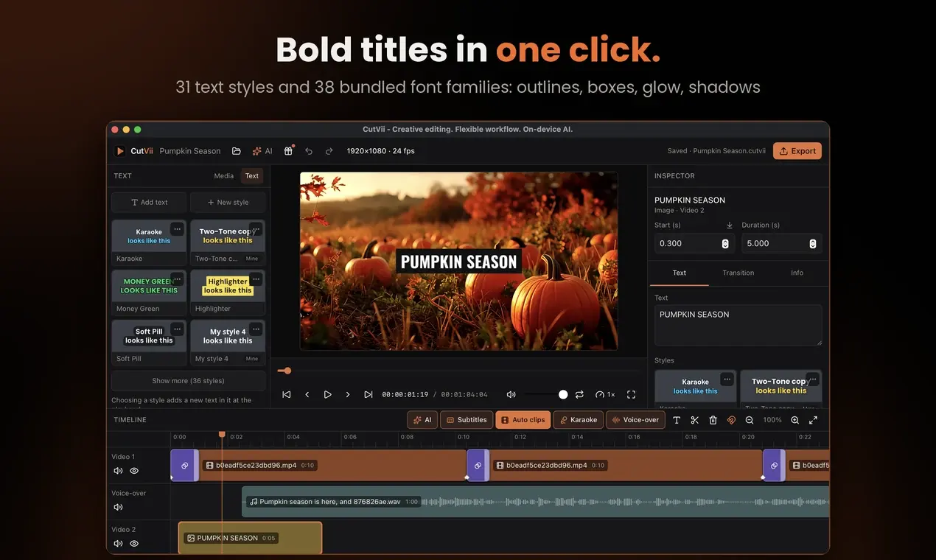Delete the selected clip with trash icon
The height and width of the screenshot is (560, 936).
713,420
